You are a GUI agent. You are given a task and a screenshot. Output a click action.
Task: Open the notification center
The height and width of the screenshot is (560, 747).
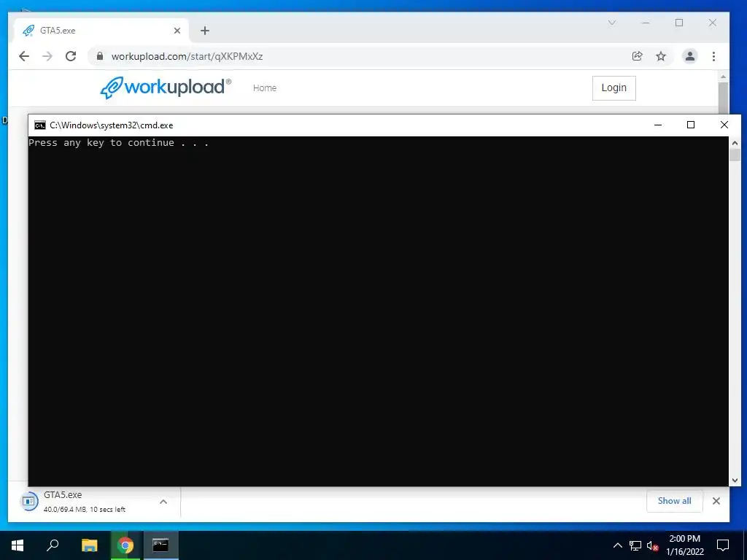[723, 545]
